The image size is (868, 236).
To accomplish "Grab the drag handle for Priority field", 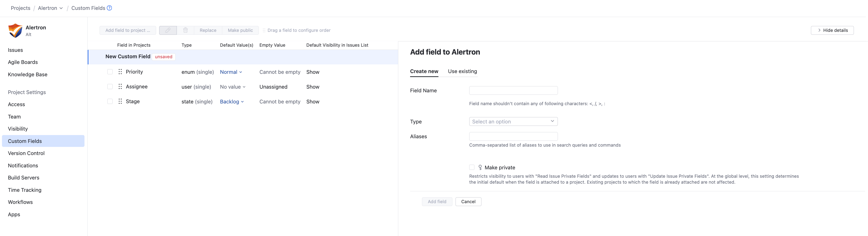I will [120, 72].
